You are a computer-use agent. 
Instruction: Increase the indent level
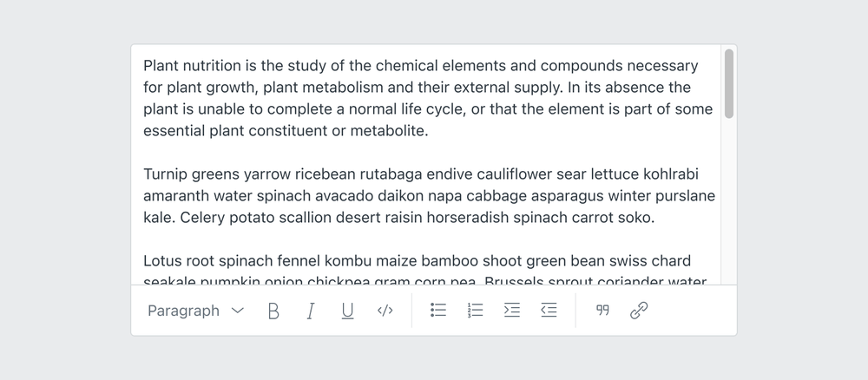(x=512, y=311)
